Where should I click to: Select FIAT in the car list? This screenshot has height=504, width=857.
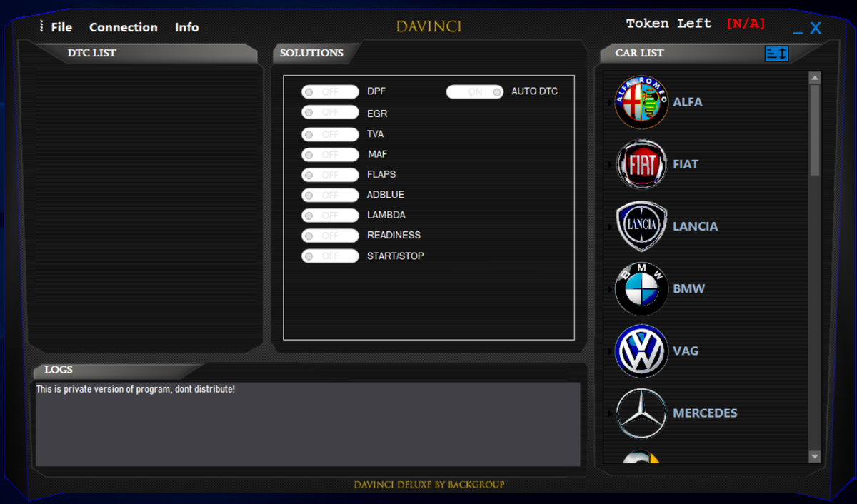pos(686,164)
